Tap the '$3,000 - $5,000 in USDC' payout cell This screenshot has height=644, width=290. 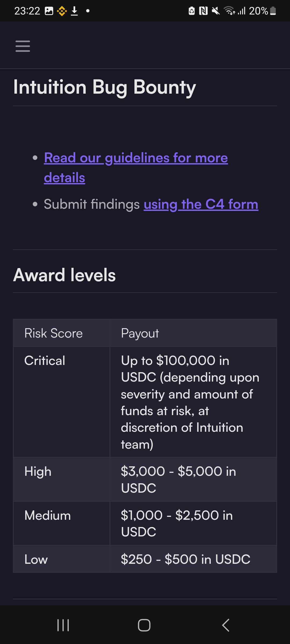[x=178, y=480]
